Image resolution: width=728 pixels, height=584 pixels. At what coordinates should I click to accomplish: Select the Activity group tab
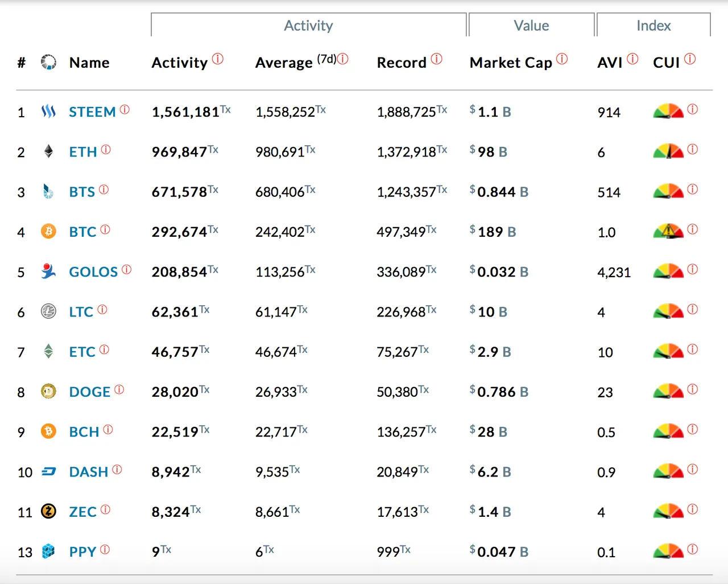pyautogui.click(x=308, y=26)
